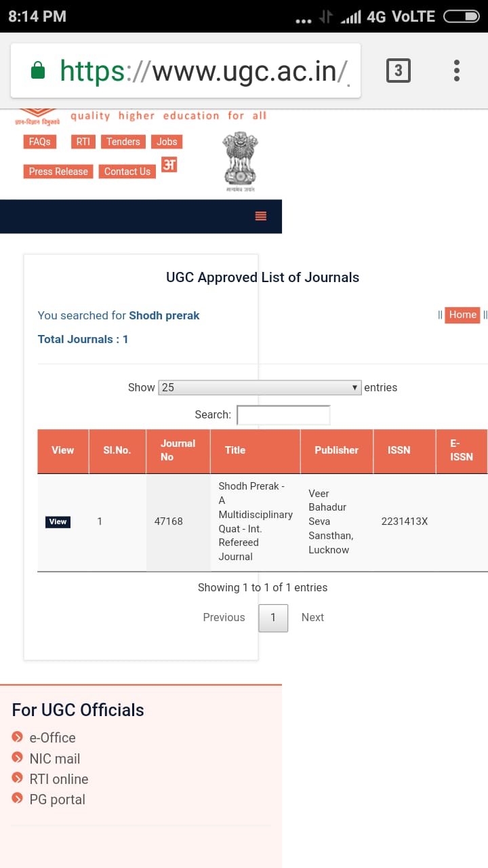
Task: Sort table by Journal No column
Action: [178, 450]
